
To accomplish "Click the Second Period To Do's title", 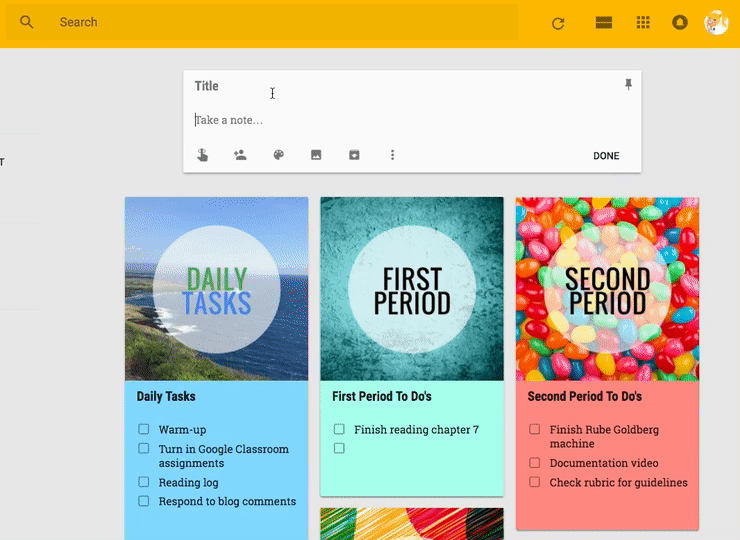I will pyautogui.click(x=585, y=397).
